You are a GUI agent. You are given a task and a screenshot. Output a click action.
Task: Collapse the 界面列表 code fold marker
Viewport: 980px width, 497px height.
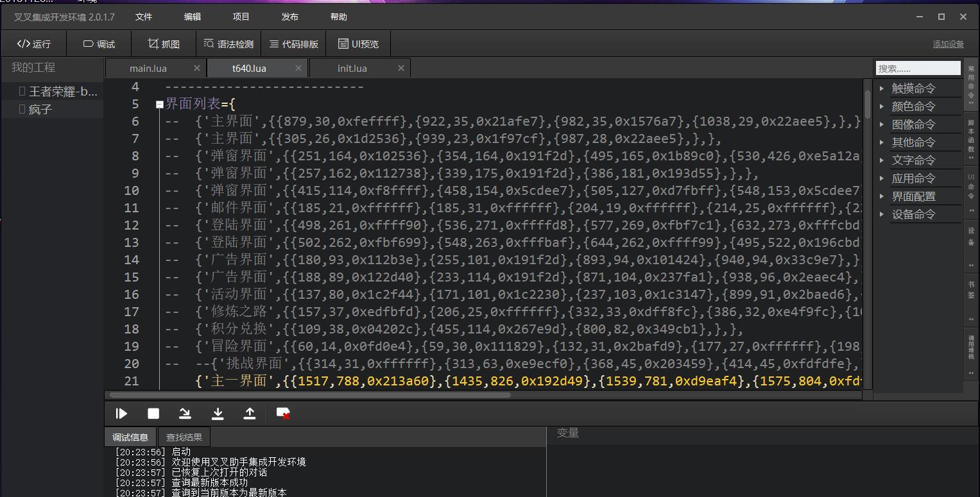pyautogui.click(x=160, y=105)
